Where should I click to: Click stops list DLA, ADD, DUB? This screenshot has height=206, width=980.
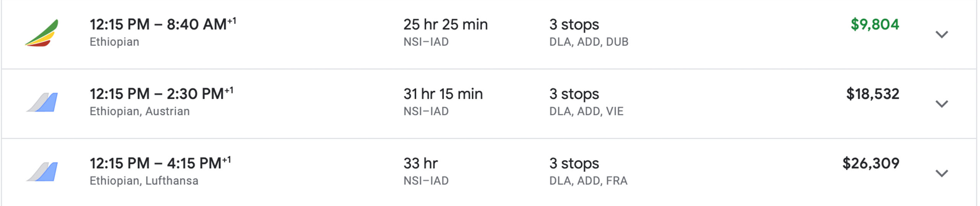pyautogui.click(x=589, y=42)
